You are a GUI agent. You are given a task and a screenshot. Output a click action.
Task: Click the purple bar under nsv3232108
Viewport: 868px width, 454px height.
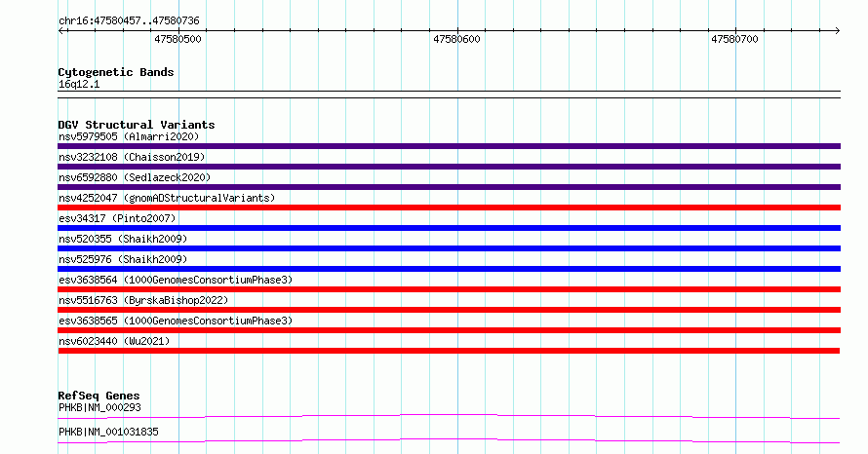click(x=449, y=167)
